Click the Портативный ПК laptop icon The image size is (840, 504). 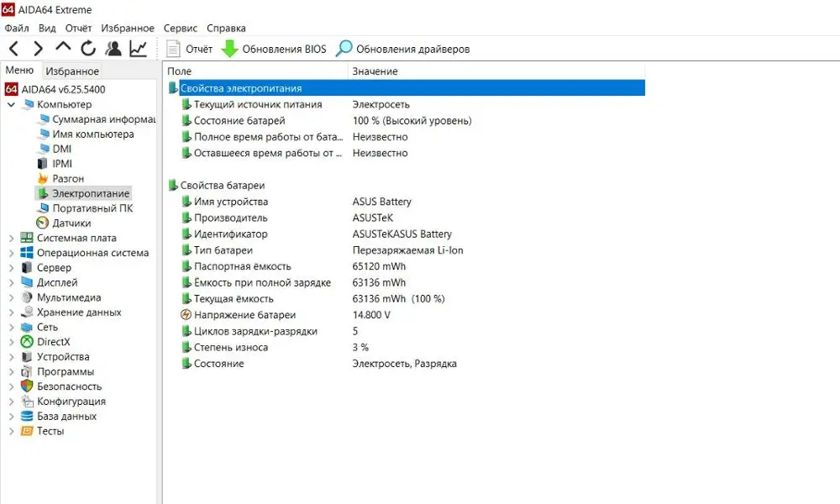tap(44, 207)
